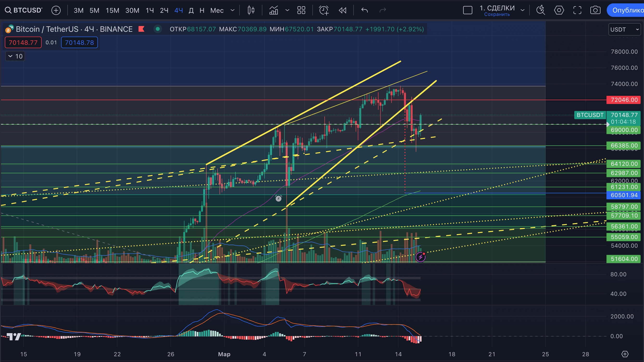Open the USDT currency dropdown

pyautogui.click(x=625, y=30)
